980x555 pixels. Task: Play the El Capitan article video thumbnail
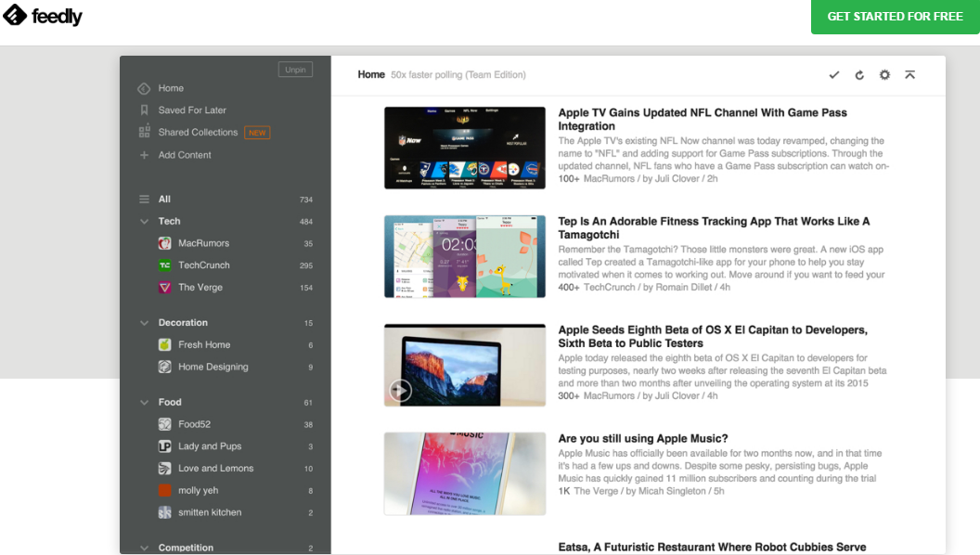[x=400, y=391]
